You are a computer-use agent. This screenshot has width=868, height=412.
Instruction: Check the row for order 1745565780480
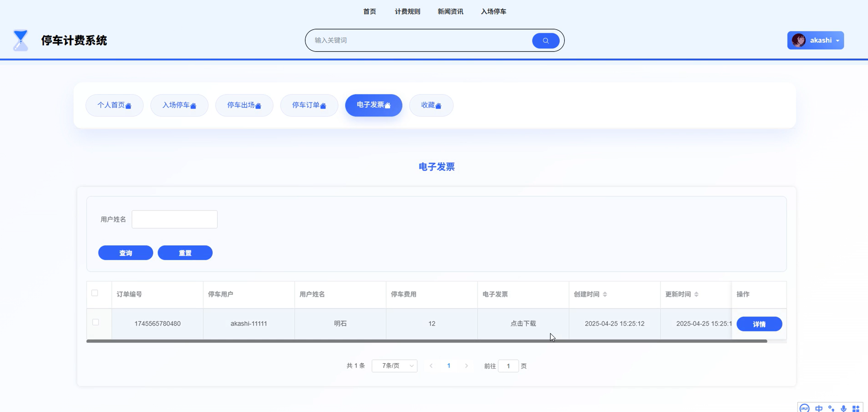[x=96, y=322]
